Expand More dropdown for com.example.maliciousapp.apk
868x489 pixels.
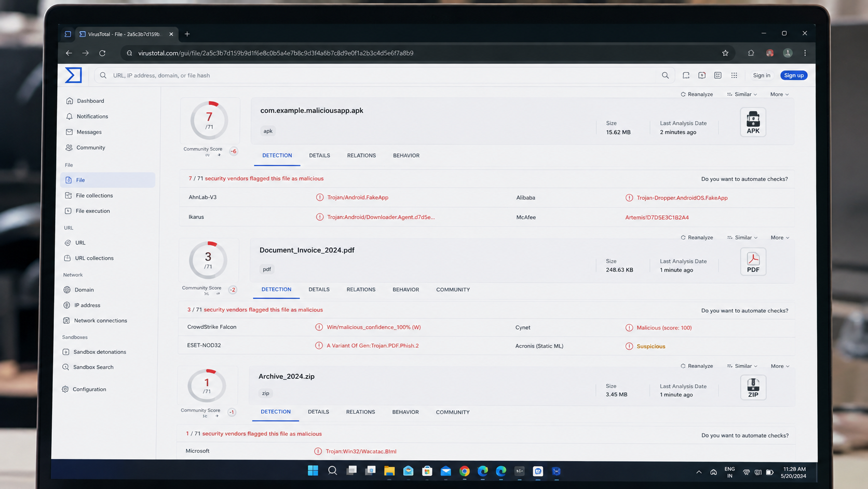point(780,95)
